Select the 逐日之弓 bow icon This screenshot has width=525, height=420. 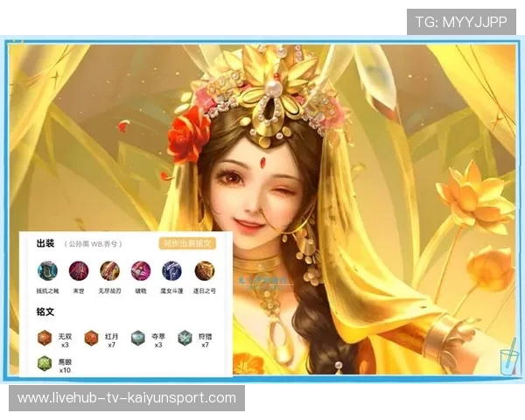[x=204, y=270]
